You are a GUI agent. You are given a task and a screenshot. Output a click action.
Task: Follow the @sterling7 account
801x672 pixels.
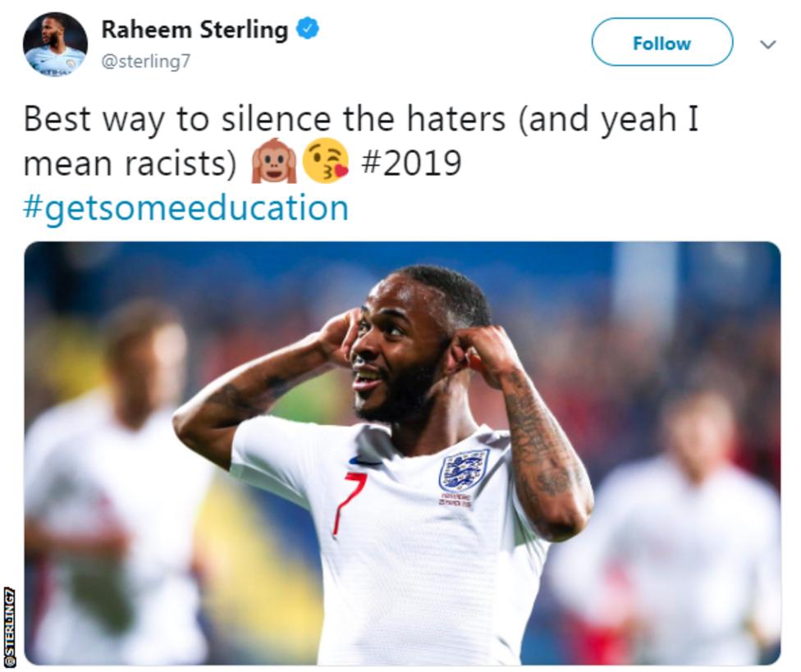pyautogui.click(x=662, y=42)
